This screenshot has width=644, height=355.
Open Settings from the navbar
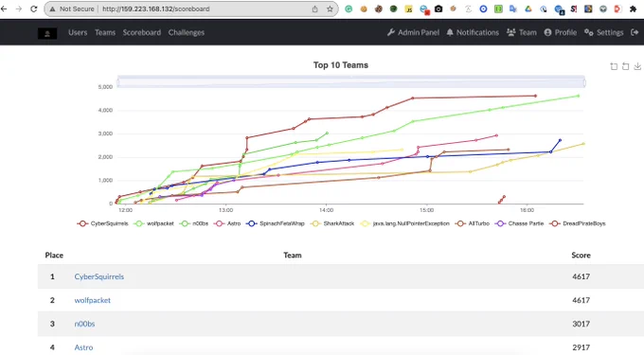[604, 32]
